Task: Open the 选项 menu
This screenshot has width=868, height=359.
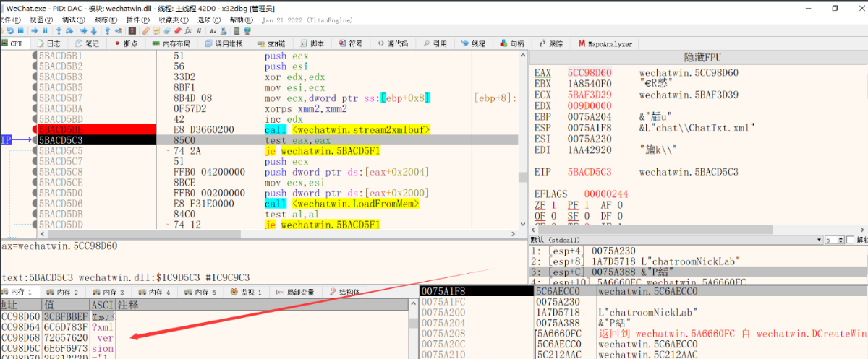Action: point(208,20)
